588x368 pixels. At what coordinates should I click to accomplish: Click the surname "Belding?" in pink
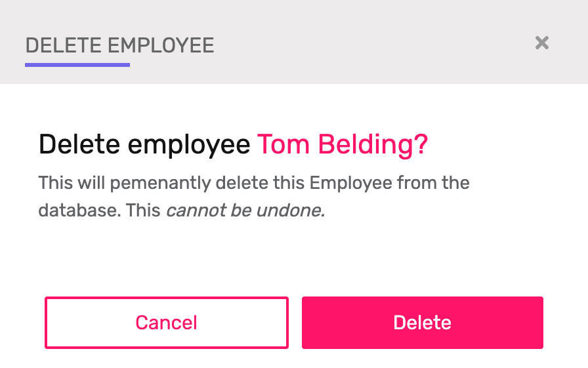(x=373, y=144)
